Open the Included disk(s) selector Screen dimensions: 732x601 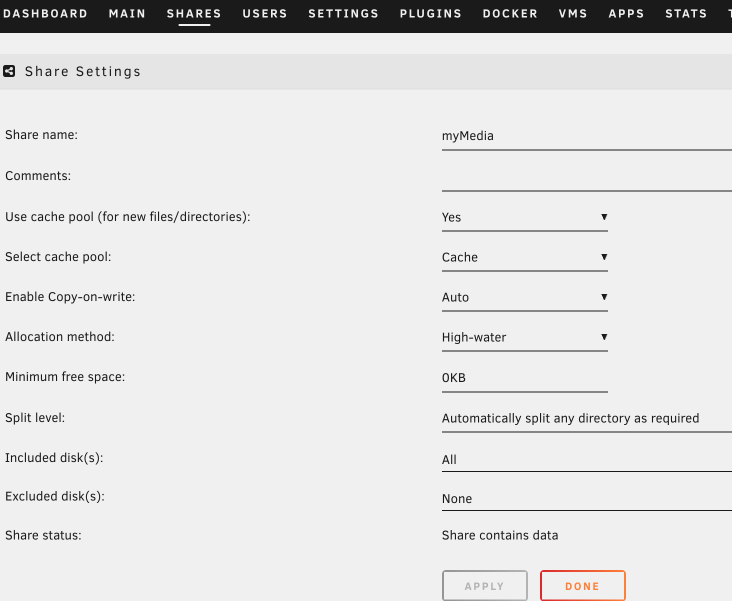(x=586, y=460)
